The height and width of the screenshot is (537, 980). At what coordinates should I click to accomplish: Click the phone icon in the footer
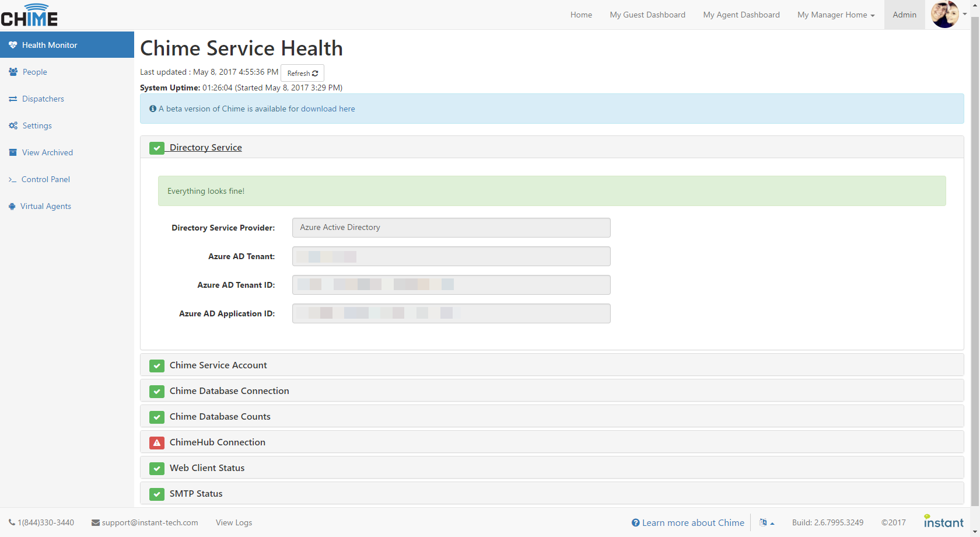click(x=12, y=522)
